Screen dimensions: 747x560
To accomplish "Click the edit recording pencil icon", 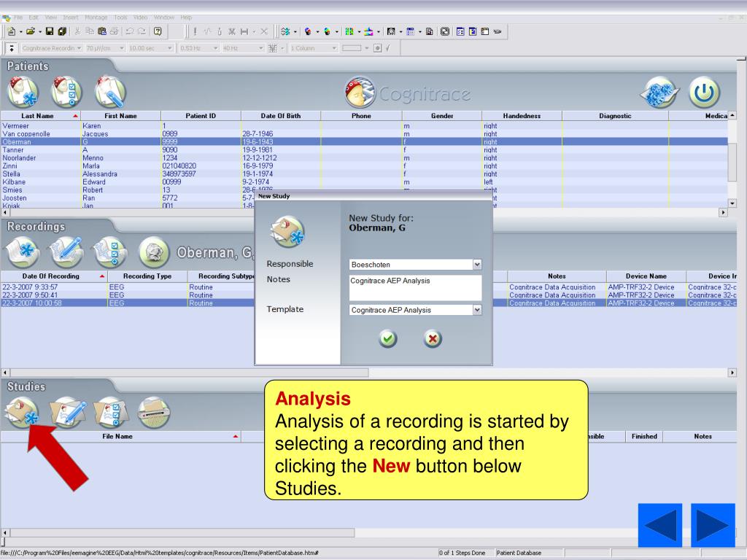I will click(x=66, y=252).
